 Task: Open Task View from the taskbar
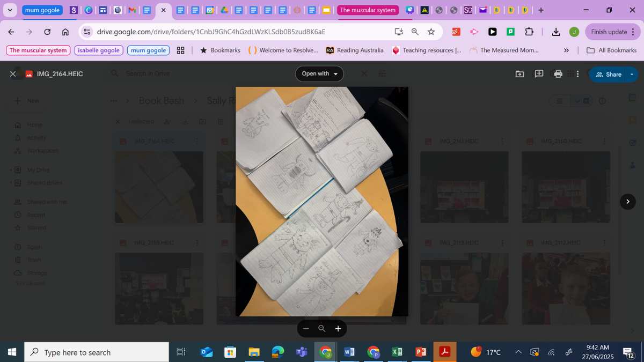(x=181, y=352)
